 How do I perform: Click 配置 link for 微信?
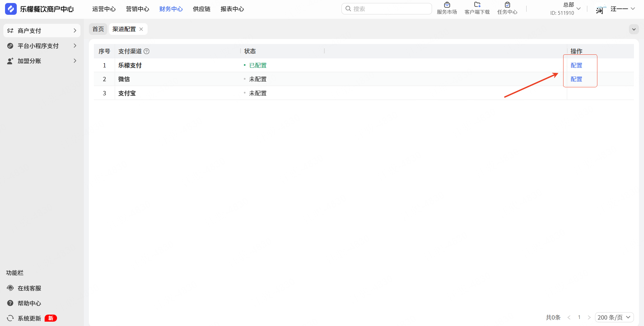(x=576, y=79)
